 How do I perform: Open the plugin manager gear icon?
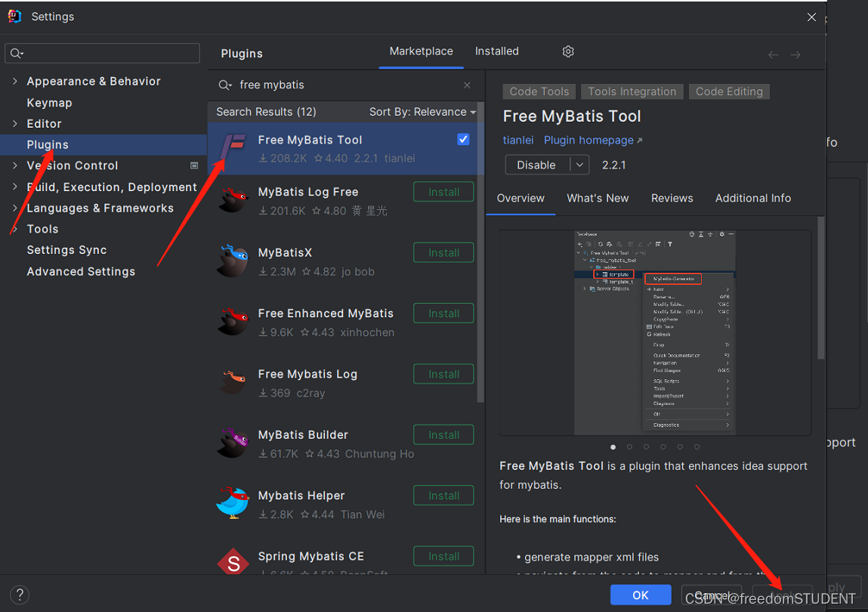click(x=568, y=51)
